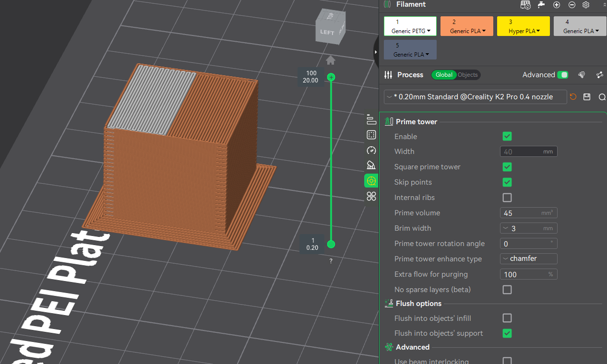This screenshot has height=364, width=607.
Task: Enable Internal ribs checkbox
Action: [507, 198]
